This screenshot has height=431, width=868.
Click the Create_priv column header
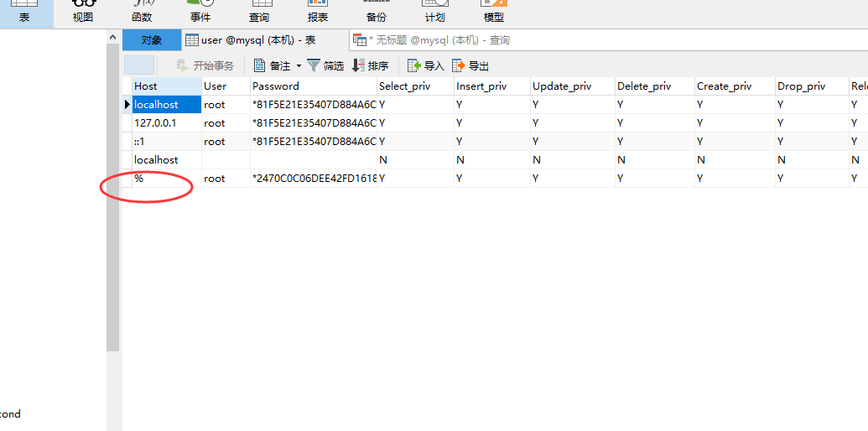[x=735, y=86]
